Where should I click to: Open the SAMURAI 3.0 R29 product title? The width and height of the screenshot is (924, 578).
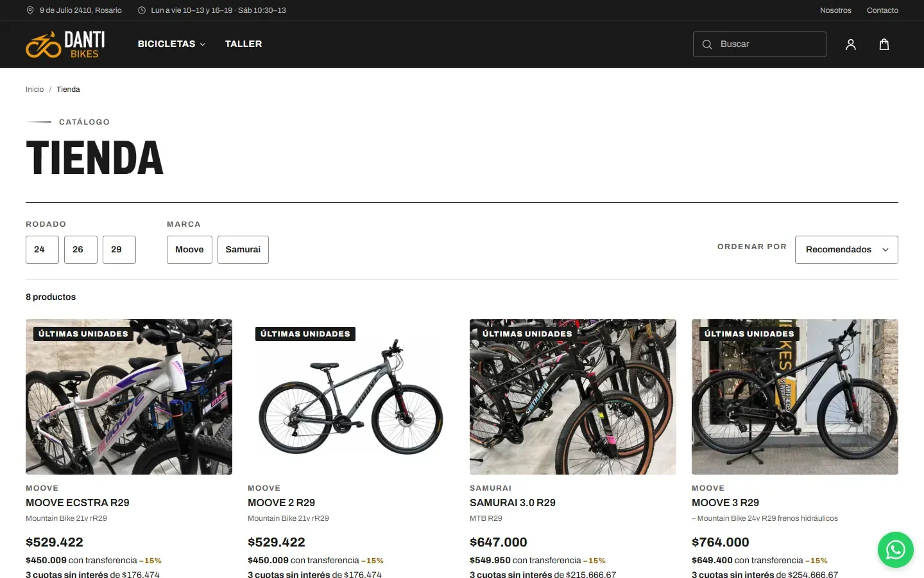[x=513, y=503]
